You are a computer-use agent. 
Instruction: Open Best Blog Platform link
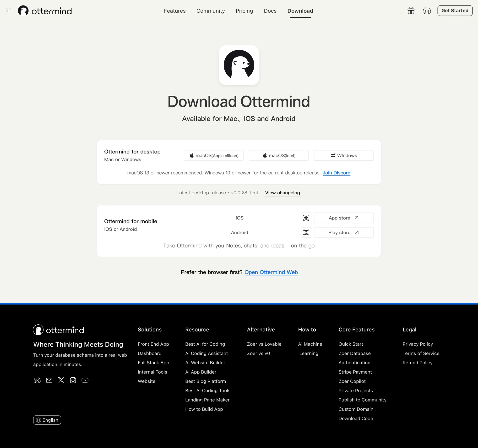click(206, 381)
